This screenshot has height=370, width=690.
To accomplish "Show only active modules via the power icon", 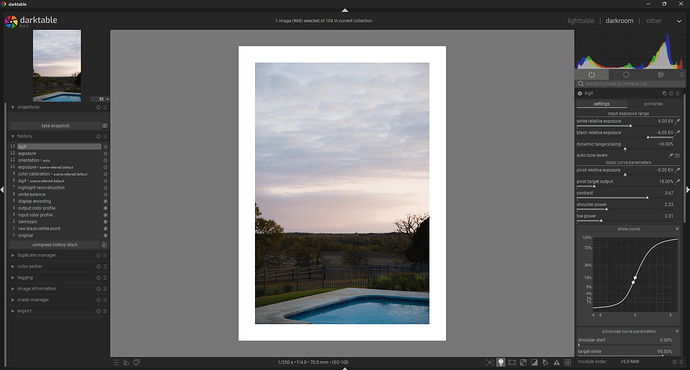I will [591, 75].
